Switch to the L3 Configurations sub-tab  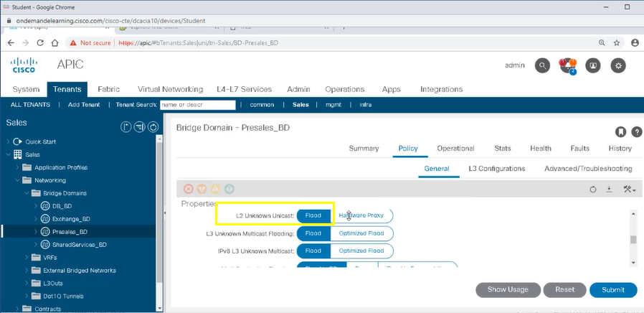pyautogui.click(x=496, y=169)
